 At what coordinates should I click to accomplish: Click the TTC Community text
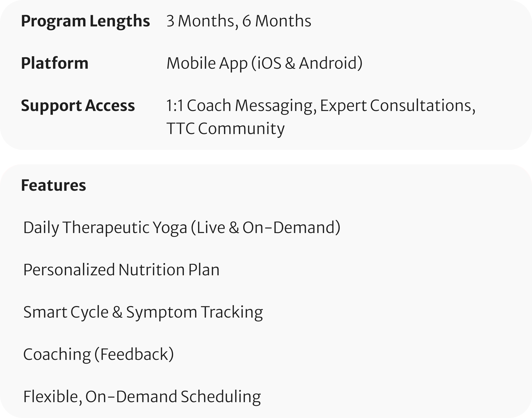(225, 129)
